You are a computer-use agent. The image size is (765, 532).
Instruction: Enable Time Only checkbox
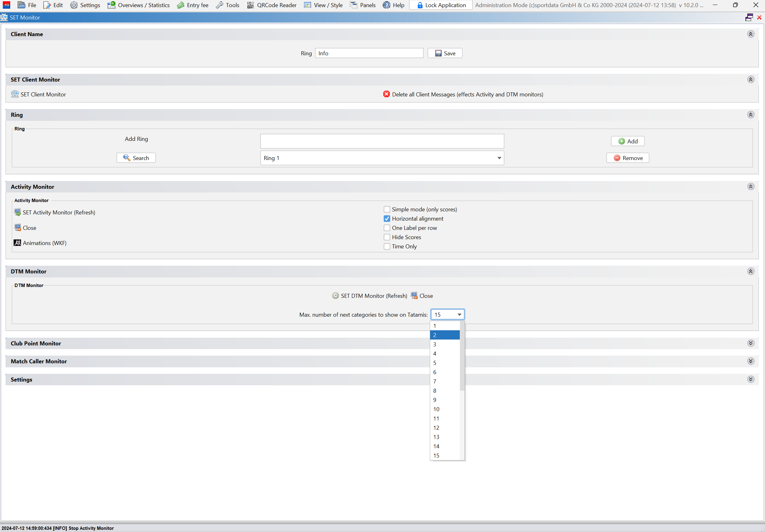[x=387, y=247]
